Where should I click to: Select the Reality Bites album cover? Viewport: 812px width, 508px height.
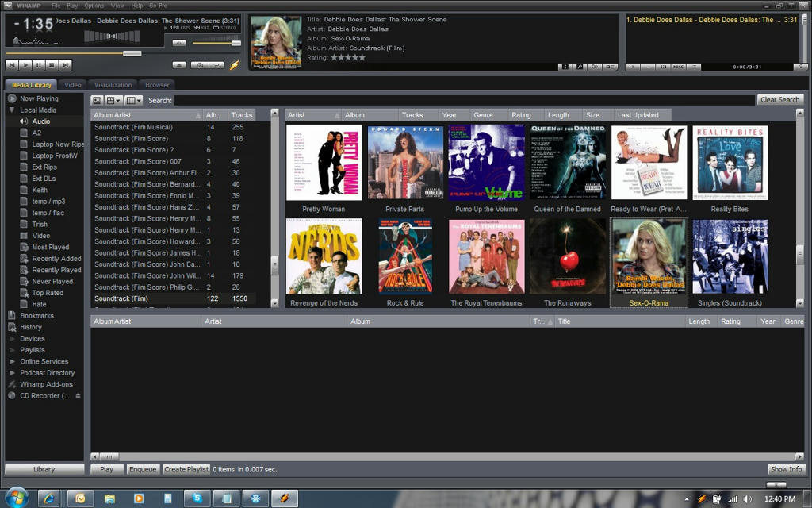(x=730, y=163)
